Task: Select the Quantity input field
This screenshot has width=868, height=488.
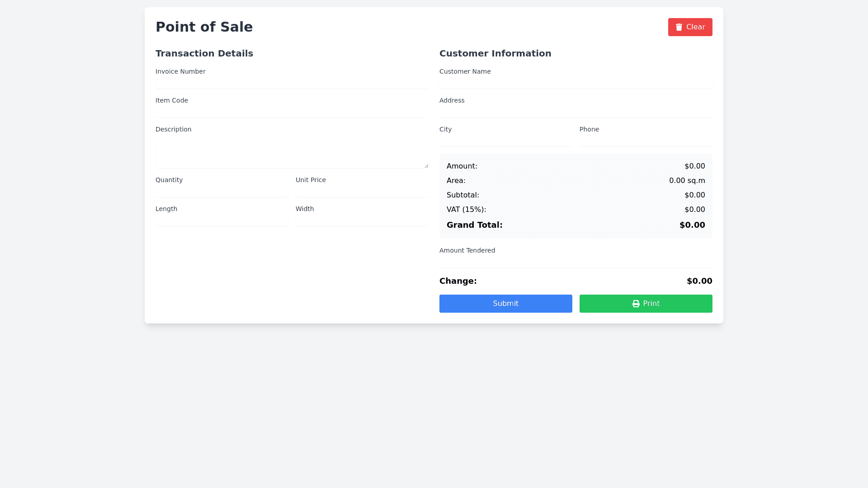Action: 222,192
